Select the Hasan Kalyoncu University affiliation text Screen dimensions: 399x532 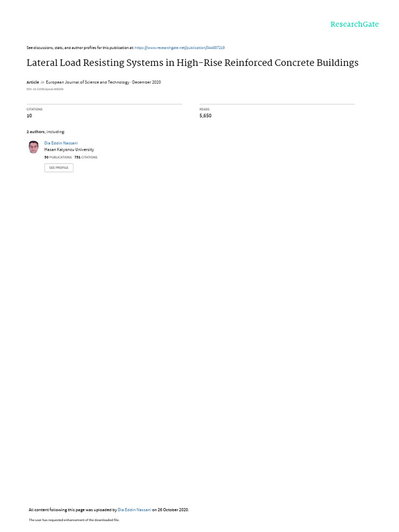69,150
